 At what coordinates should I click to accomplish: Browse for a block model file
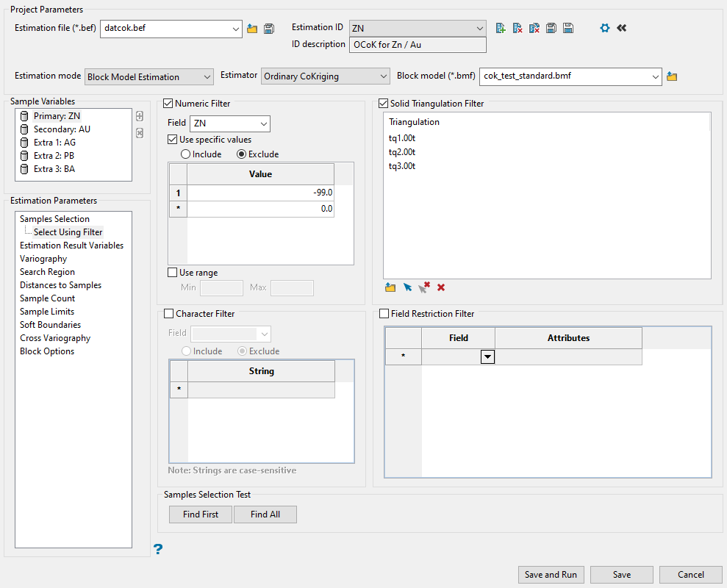click(x=671, y=76)
